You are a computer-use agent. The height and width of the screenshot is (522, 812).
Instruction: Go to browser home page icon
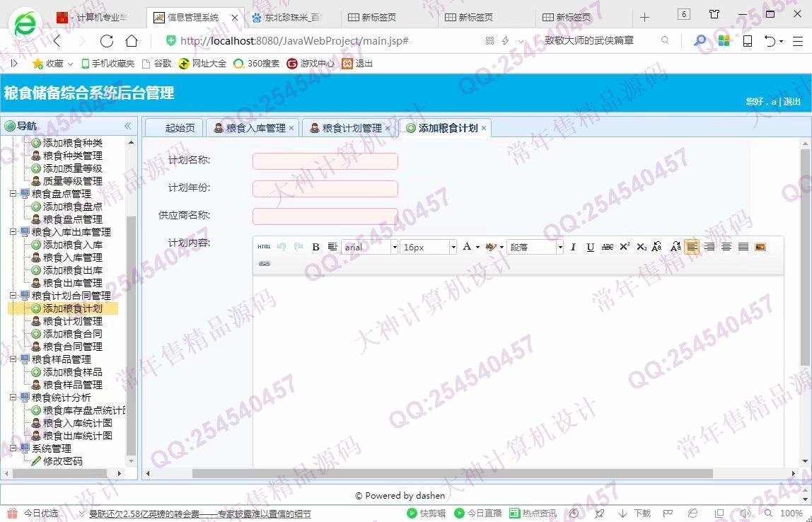132,41
